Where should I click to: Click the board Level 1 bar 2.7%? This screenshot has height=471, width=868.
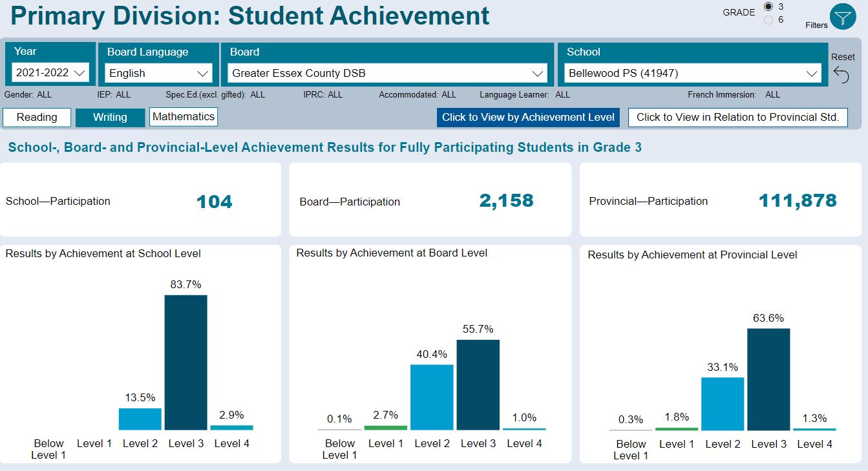(386, 428)
